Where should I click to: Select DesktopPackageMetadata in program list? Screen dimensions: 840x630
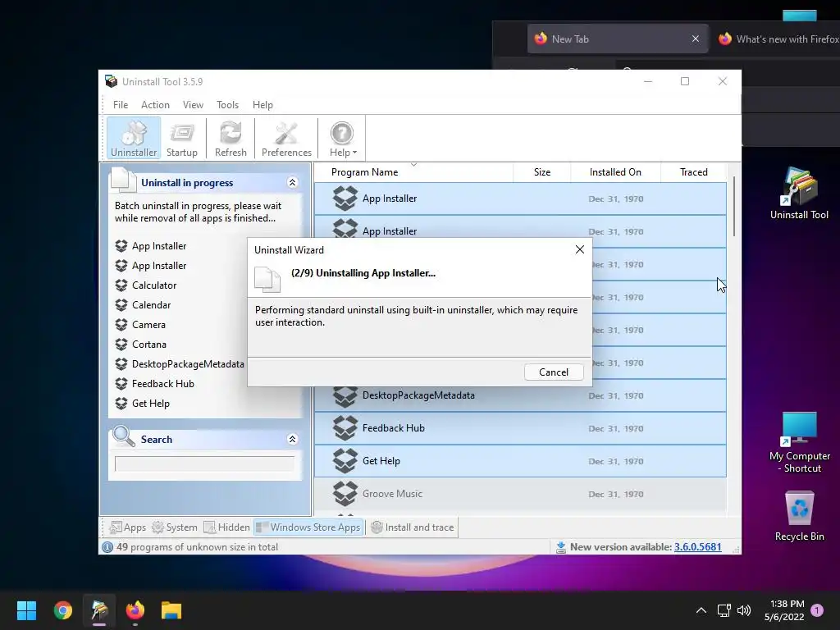[x=520, y=395]
